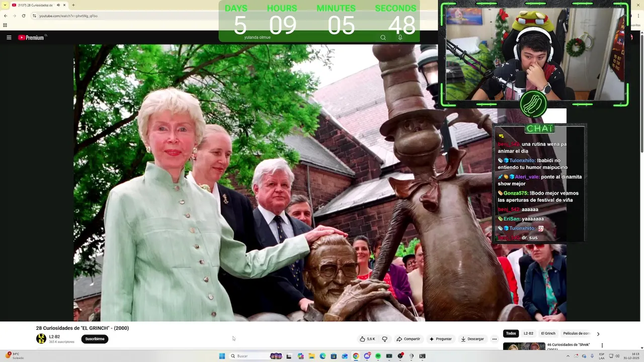View site information icon in address bar
Screen dimensions: 644x362
pos(34,16)
